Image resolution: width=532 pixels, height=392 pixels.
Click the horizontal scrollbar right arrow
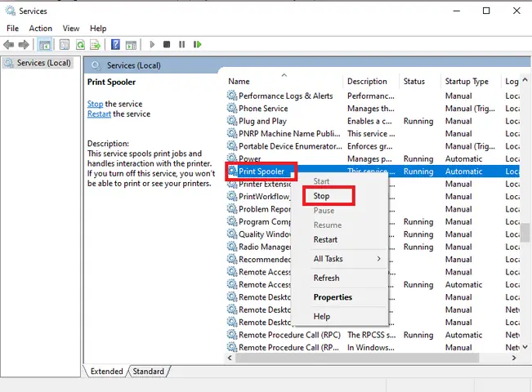(x=514, y=358)
